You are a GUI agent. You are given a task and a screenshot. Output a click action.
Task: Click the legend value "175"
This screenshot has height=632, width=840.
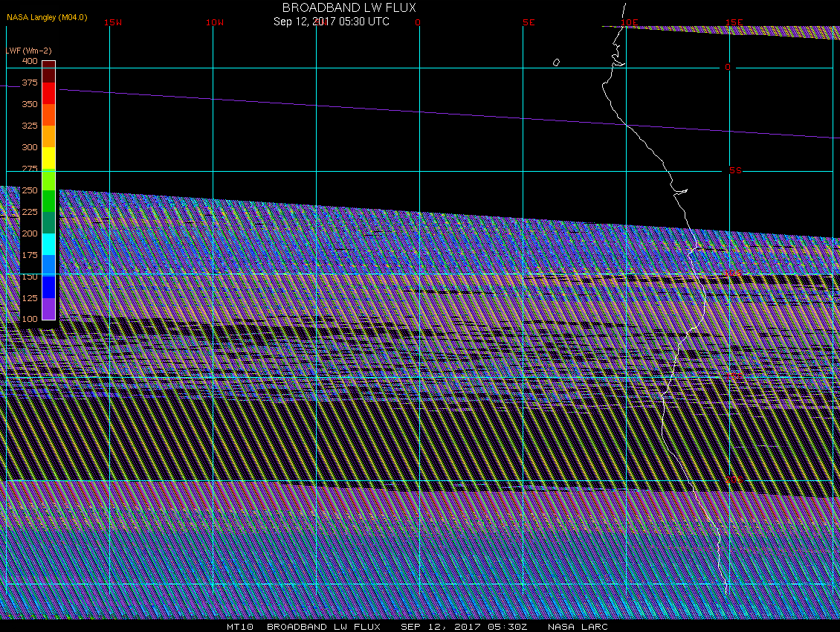click(30, 254)
